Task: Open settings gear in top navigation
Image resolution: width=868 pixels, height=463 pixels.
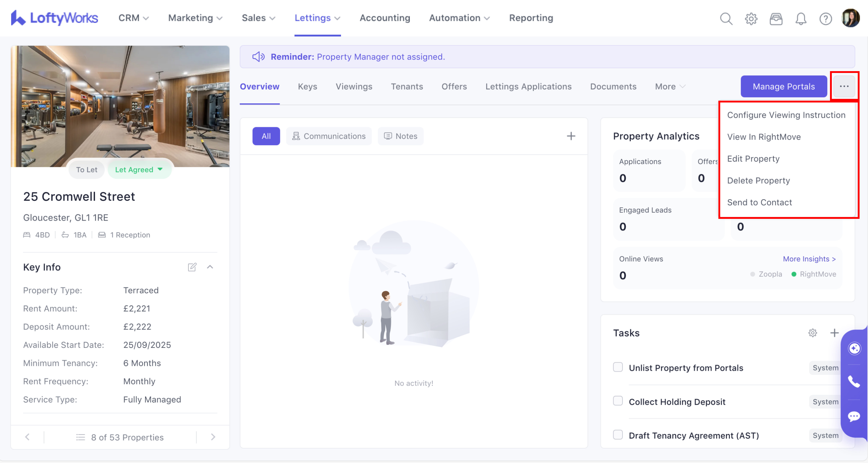Action: coord(751,19)
